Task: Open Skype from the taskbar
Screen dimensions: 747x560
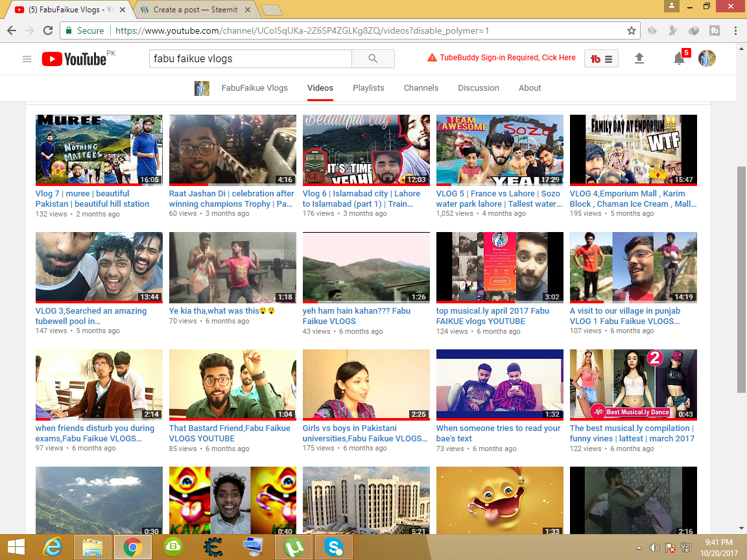Action: pyautogui.click(x=333, y=546)
